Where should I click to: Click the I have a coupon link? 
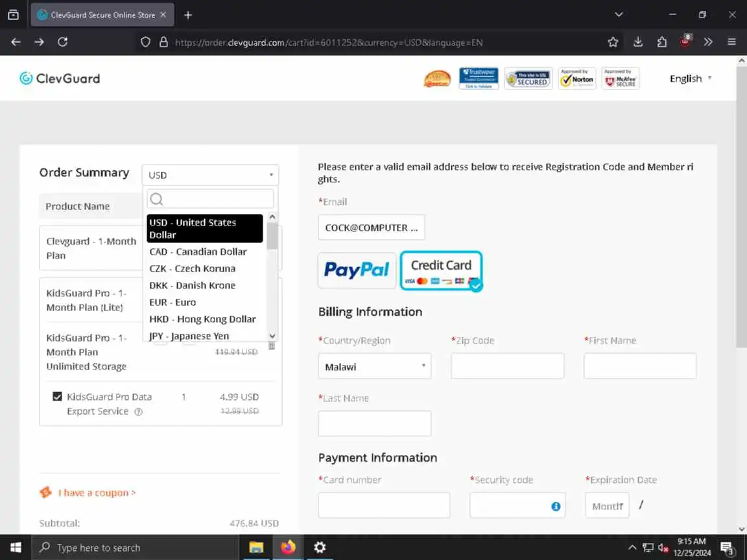tap(97, 493)
